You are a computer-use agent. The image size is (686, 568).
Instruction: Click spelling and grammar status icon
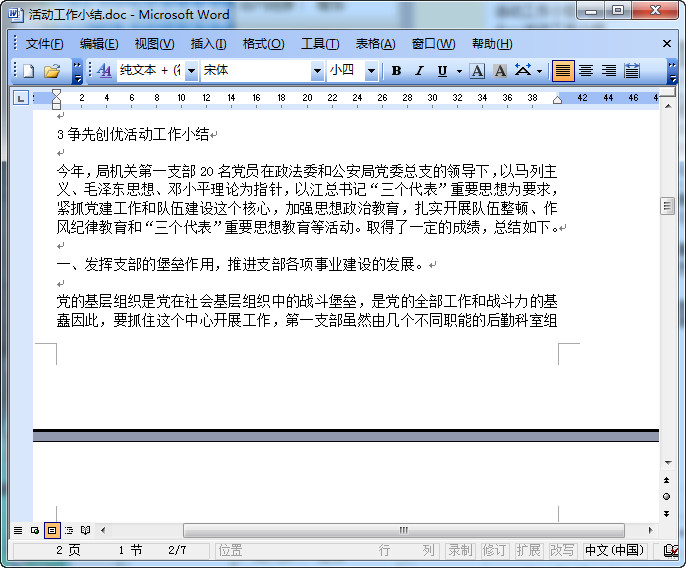671,550
